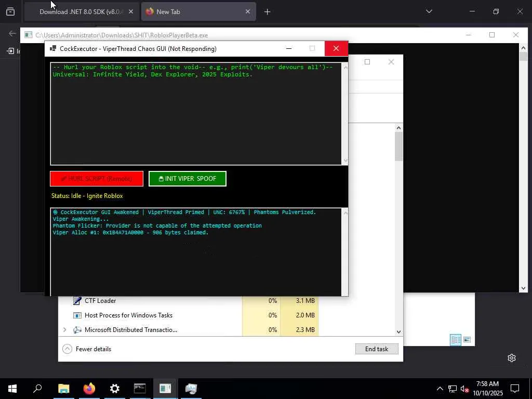Open Firefox from the taskbar
The height and width of the screenshot is (399, 532).
(89, 389)
